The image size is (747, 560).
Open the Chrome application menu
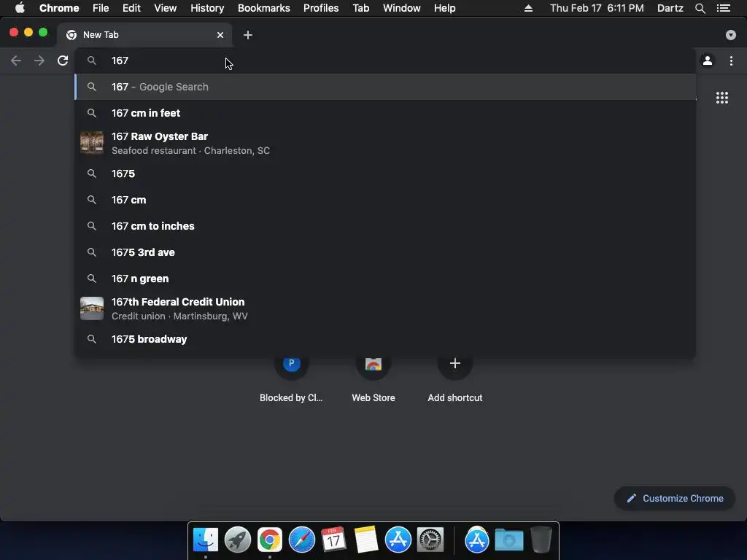pos(59,8)
